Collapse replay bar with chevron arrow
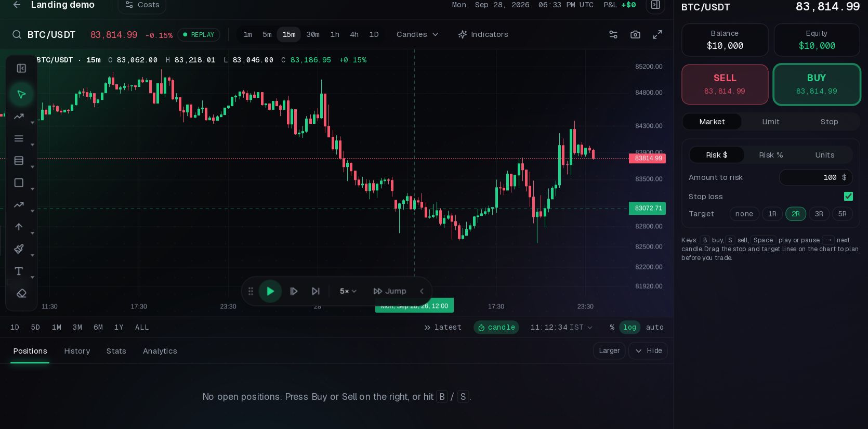This screenshot has height=429, width=868. tap(422, 291)
